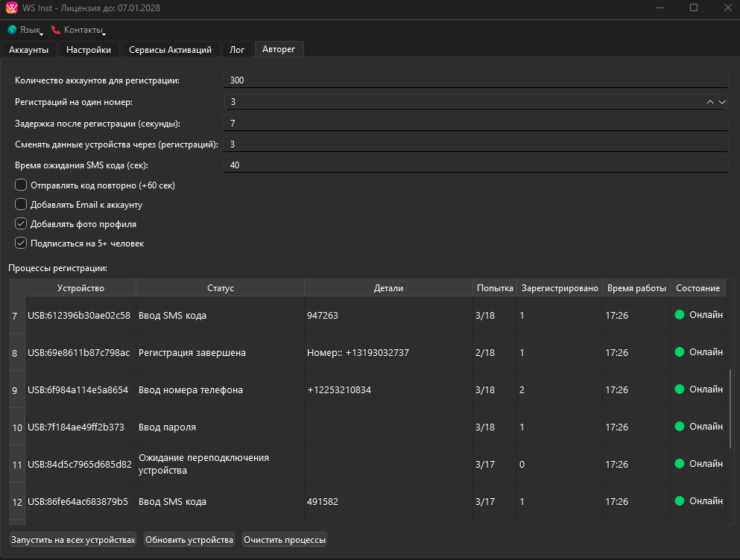Click the process table's vertical scrollbar
This screenshot has width=740, height=560.
click(730, 408)
